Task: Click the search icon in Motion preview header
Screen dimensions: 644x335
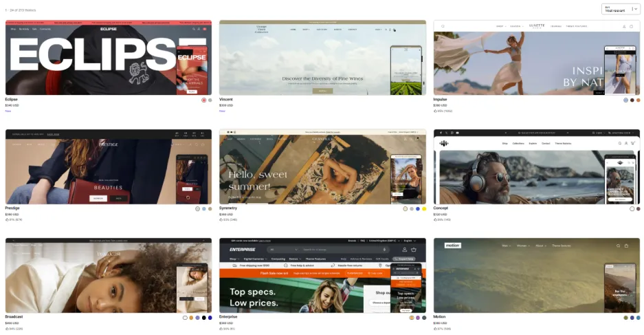Action: coord(617,246)
